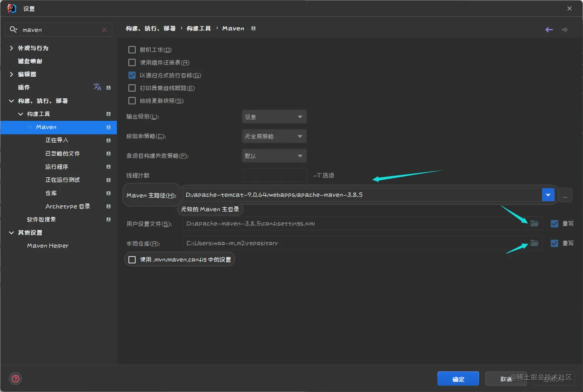Image resolution: width=583 pixels, height=392 pixels.
Task: Select 运行程序 under Maven
Action: pyautogui.click(x=57, y=167)
